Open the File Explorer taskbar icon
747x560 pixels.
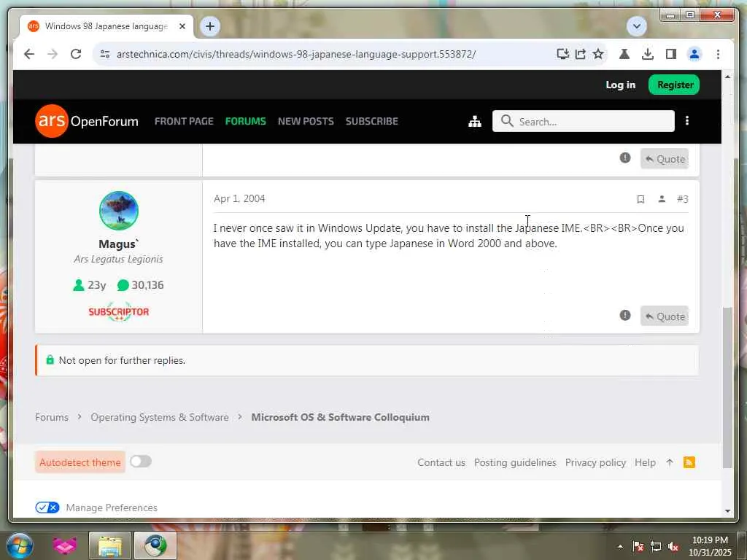(109, 545)
